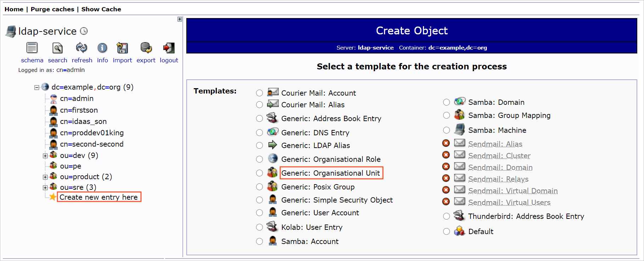This screenshot has height=261, width=644.
Task: Click the small plus icon above the tree panel
Action: [180, 19]
